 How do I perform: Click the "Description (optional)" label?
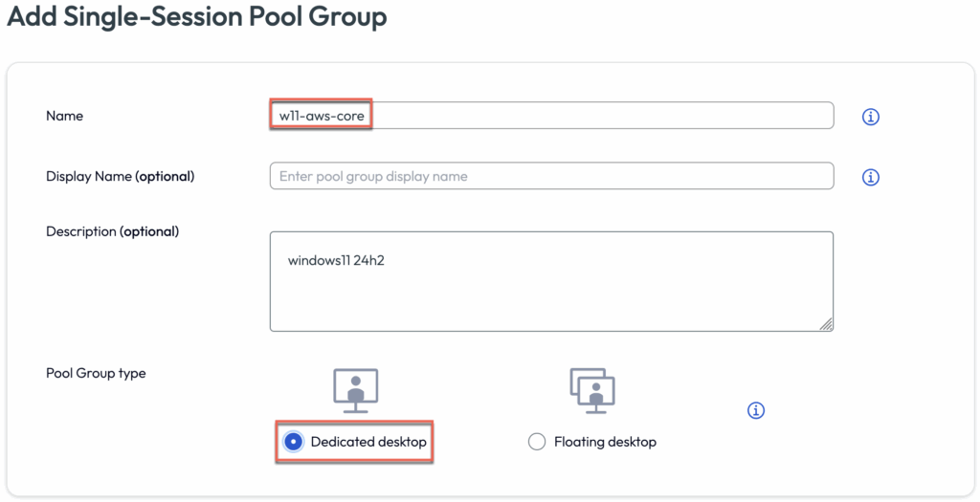112,231
